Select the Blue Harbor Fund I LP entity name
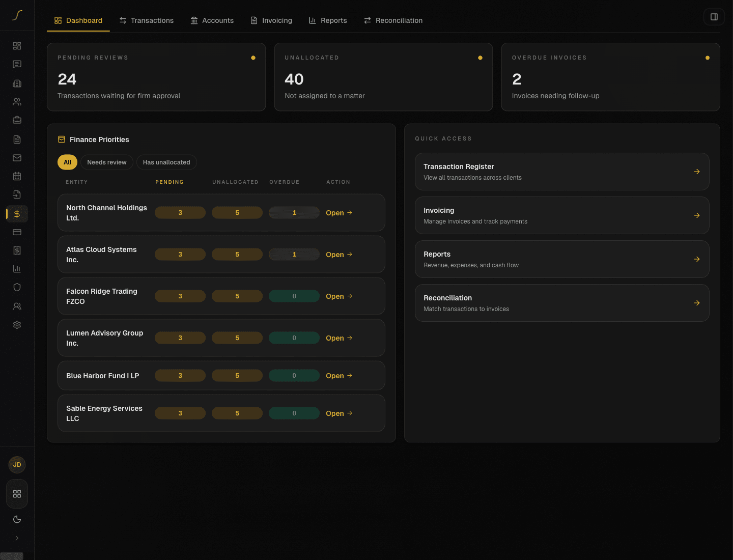 point(102,376)
